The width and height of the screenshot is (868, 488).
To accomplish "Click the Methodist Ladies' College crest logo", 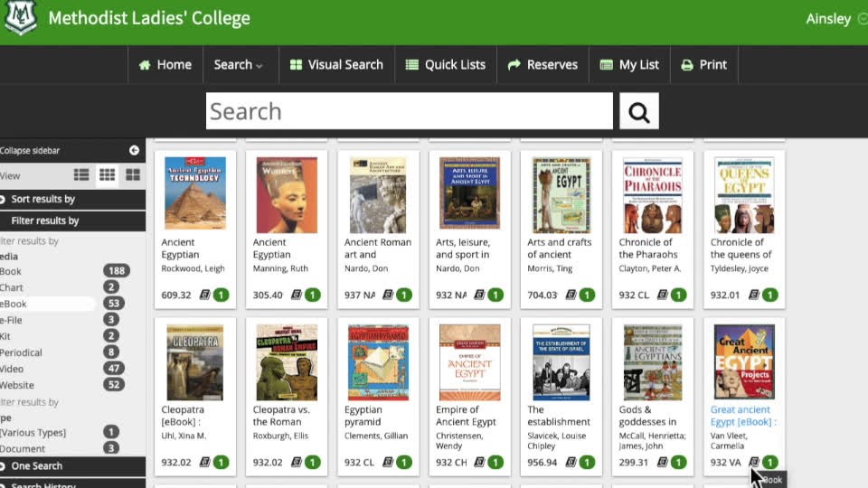I will (x=21, y=18).
